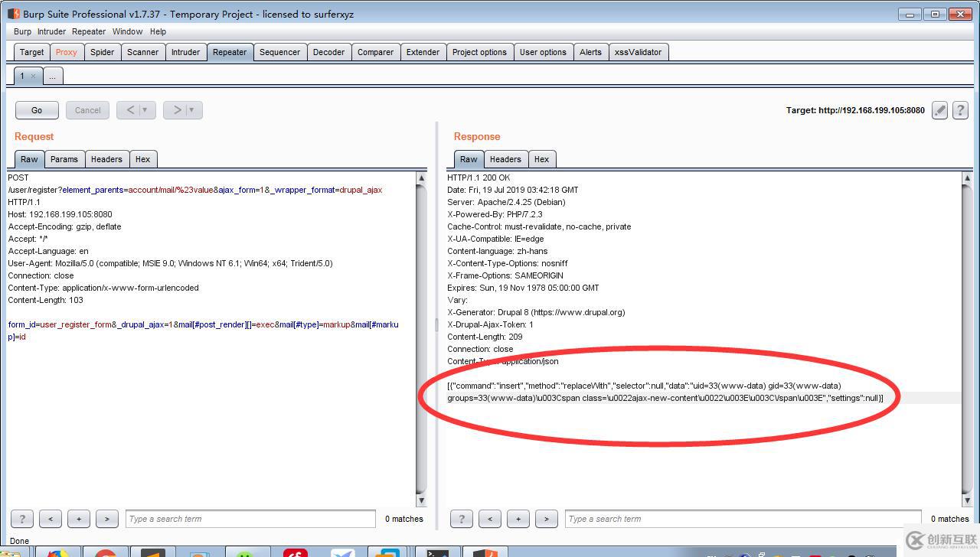Go back to the previous request in history

[129, 110]
